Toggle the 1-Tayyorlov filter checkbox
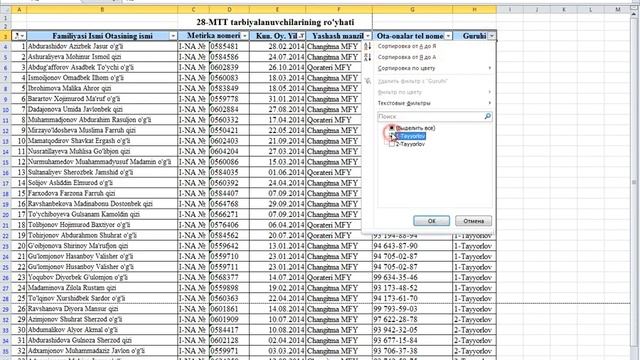This screenshot has width=640, height=360. coord(391,136)
